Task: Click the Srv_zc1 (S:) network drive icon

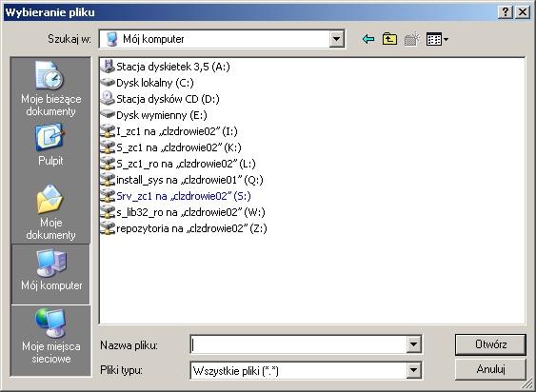Action: (108, 195)
